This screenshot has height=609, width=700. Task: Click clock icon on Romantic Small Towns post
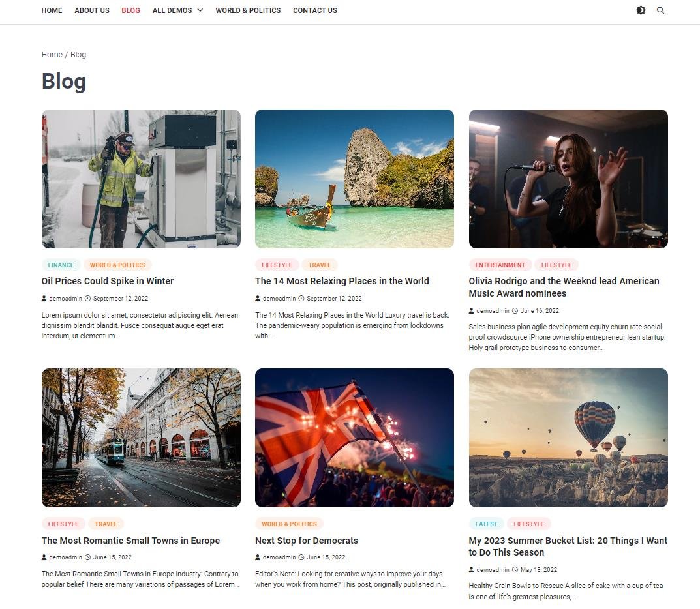click(88, 557)
